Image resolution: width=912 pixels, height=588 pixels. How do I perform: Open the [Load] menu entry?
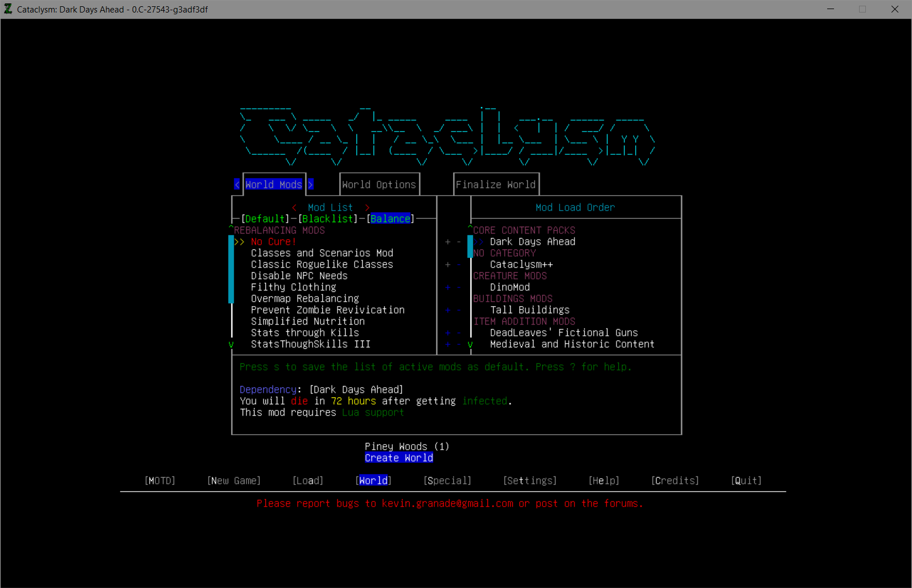[308, 481]
